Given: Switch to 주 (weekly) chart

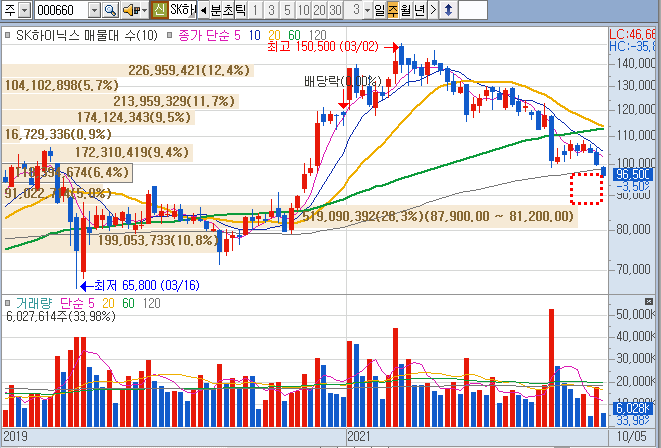Looking at the screenshot, I should click(x=392, y=10).
